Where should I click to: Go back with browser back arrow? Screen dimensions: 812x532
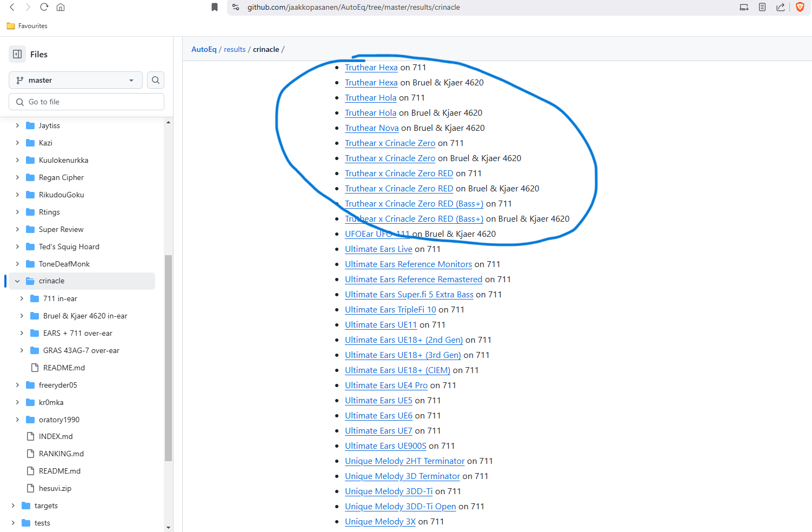tap(12, 7)
